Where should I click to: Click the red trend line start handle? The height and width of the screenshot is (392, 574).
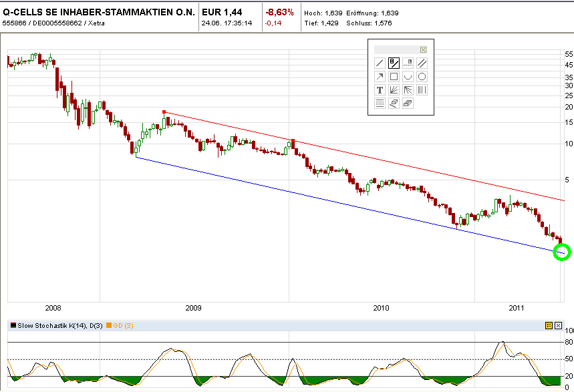(164, 112)
